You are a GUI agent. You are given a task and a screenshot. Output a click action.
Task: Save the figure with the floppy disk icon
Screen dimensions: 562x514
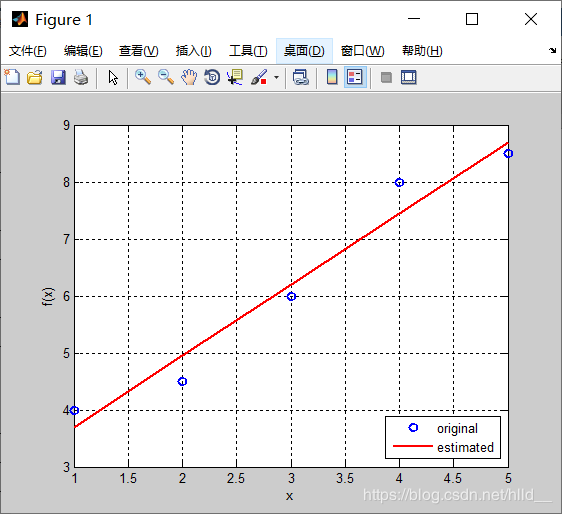[58, 77]
